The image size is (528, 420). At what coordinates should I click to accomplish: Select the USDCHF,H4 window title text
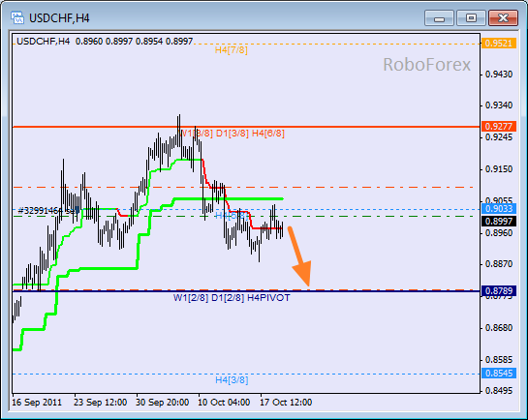click(x=59, y=18)
